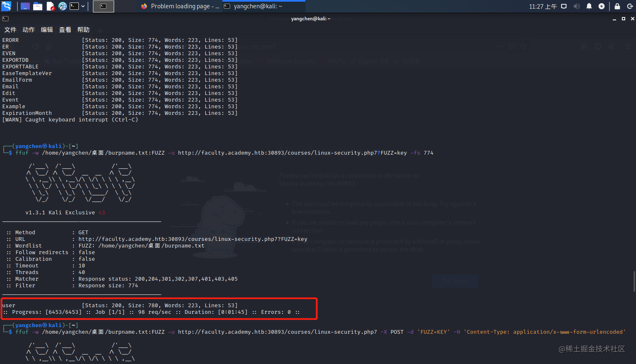This screenshot has width=636, height=364.
Task: Launch the file manager from the top panel
Action: tap(38, 6)
